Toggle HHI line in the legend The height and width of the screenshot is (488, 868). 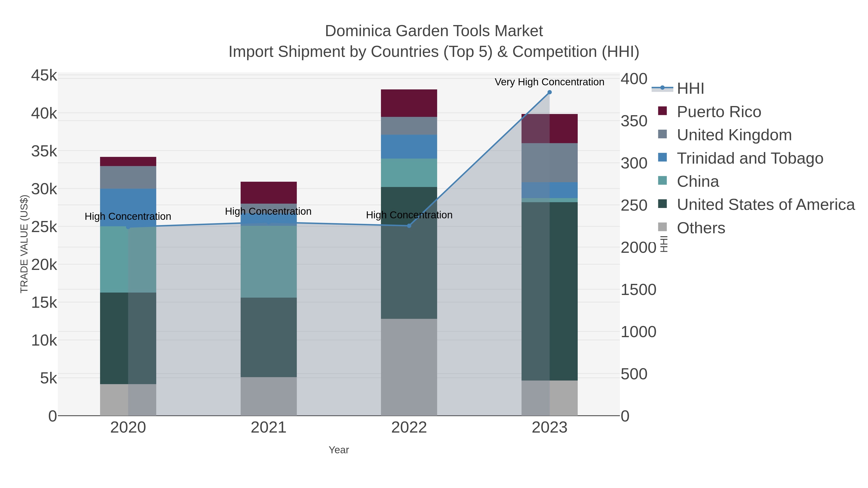678,89
